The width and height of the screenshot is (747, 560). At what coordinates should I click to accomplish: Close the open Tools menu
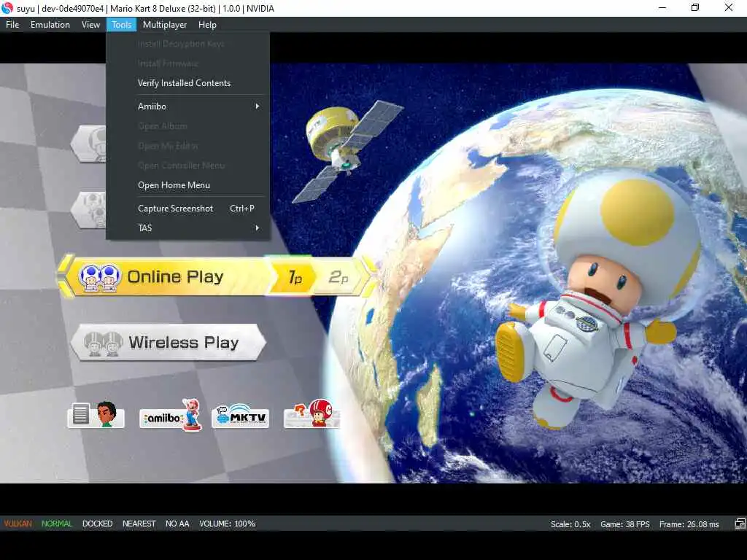tap(122, 25)
